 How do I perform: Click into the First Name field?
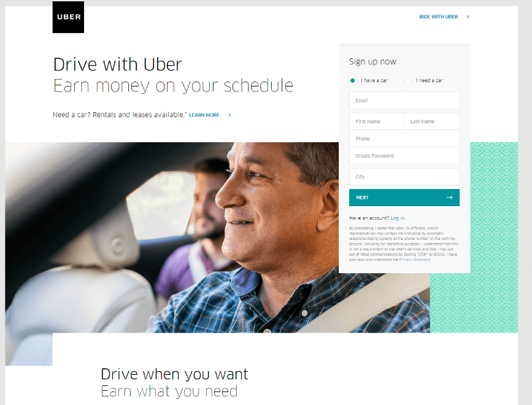click(x=377, y=121)
